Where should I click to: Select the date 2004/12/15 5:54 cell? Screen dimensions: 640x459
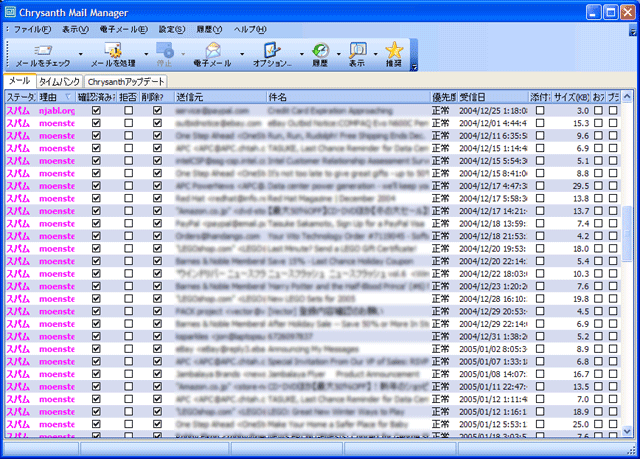pos(493,161)
